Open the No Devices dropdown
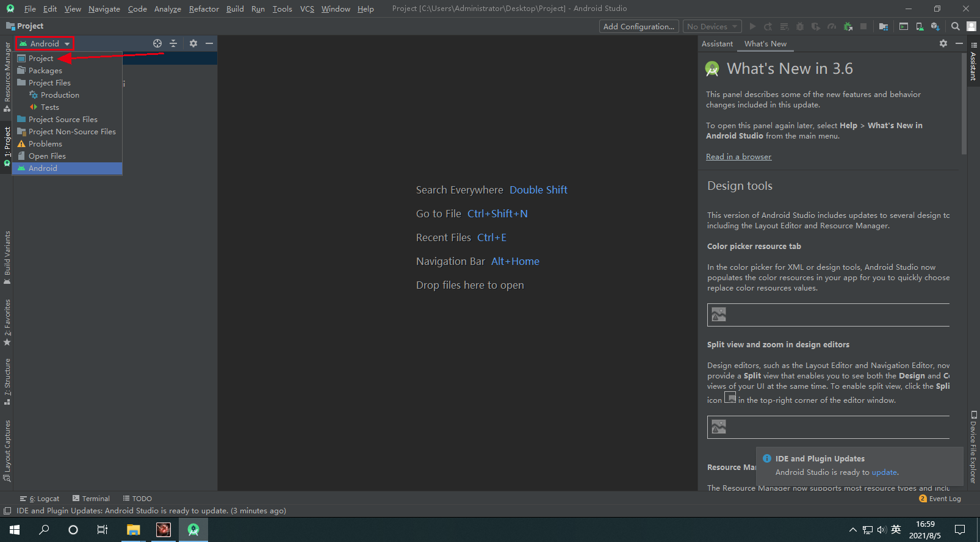Screen dimensions: 980x542 (712, 26)
